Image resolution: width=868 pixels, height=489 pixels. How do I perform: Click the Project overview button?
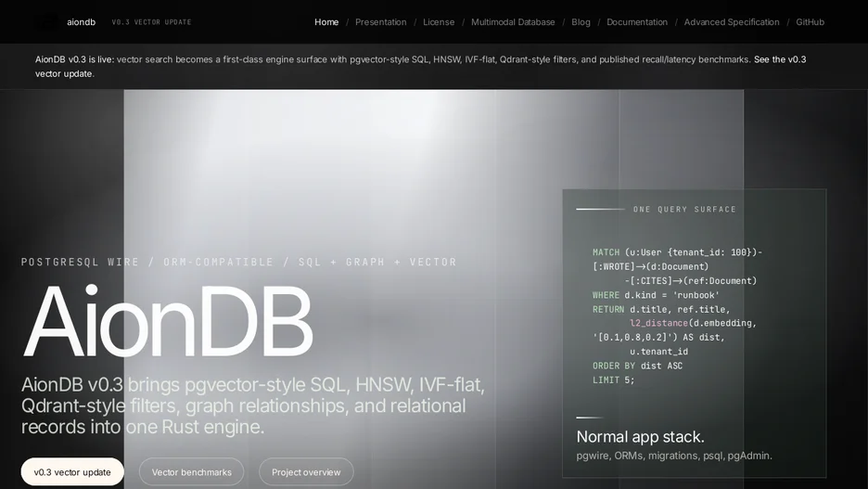point(306,471)
